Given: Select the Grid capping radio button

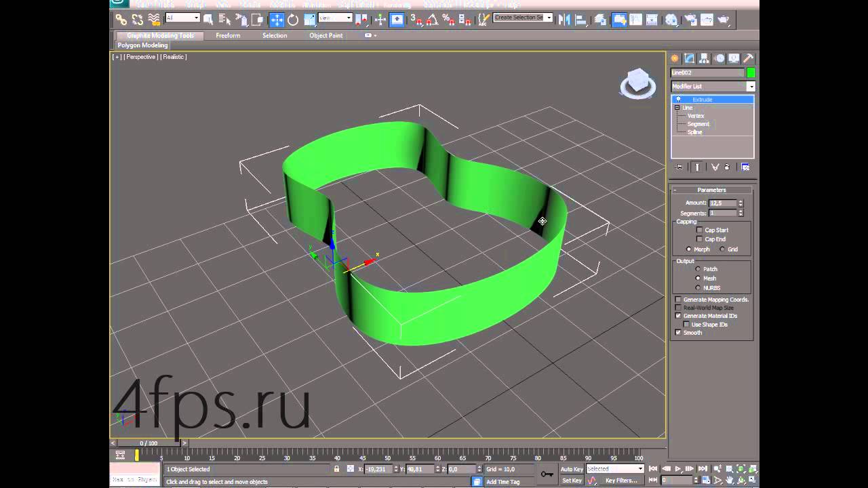Looking at the screenshot, I should [x=722, y=249].
